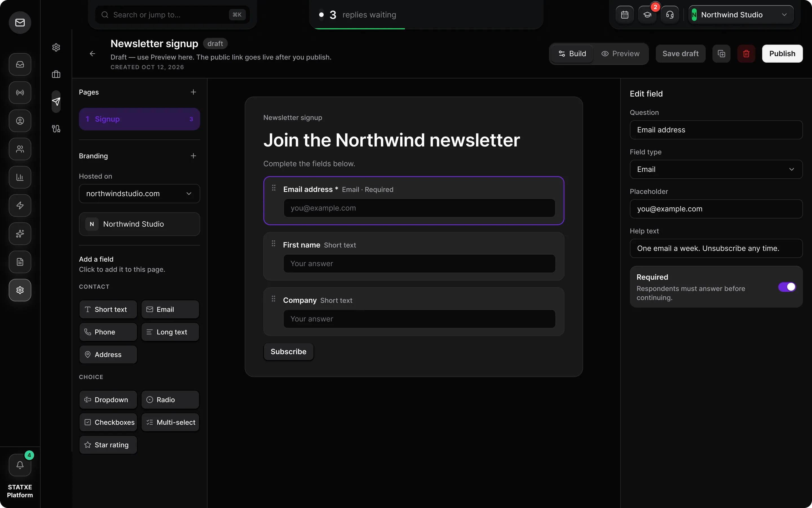The width and height of the screenshot is (812, 508).
Task: Open the lightning bolt automations icon
Action: tap(20, 205)
